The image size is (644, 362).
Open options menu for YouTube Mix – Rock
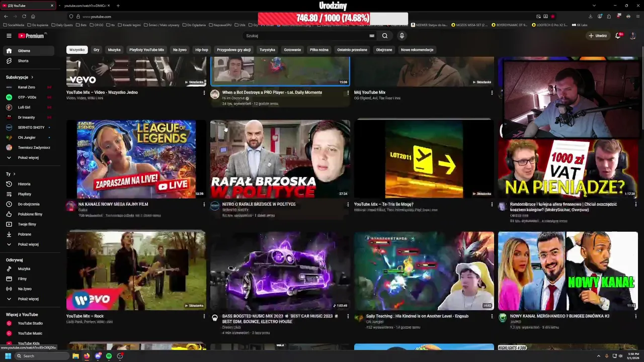point(204,316)
